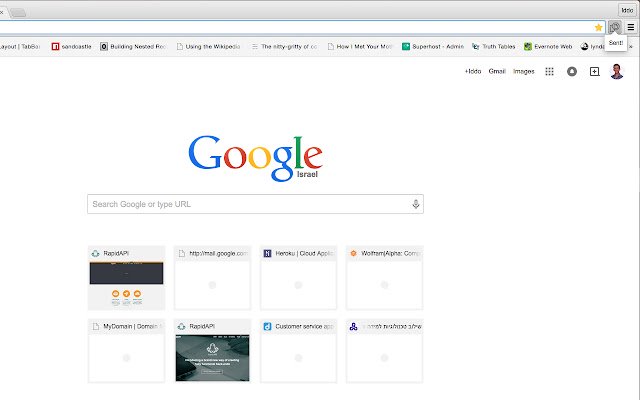640x400 pixels.
Task: Open the lynda bookmark
Action: pyautogui.click(x=593, y=47)
